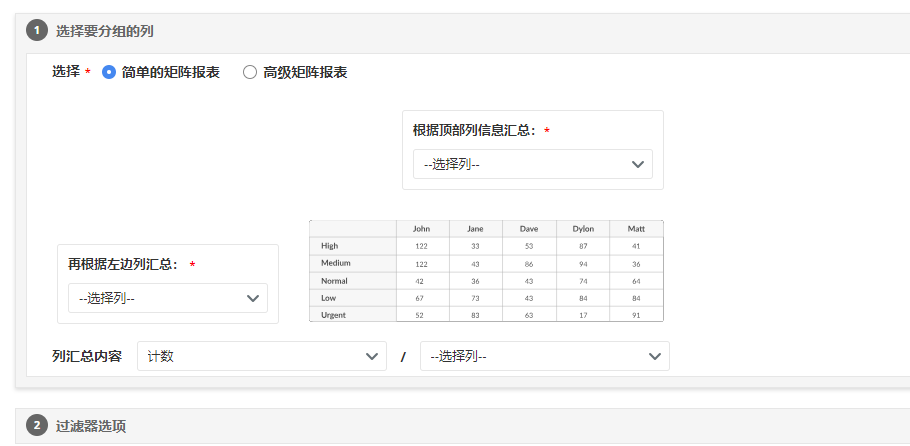This screenshot has width=910, height=446.
Task: Click the Urgent row label in preview
Action: pyautogui.click(x=335, y=315)
